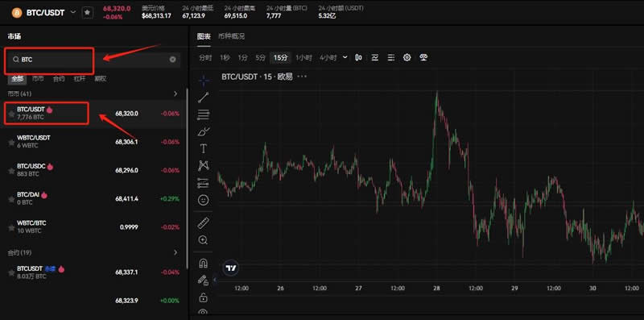Image resolution: width=644 pixels, height=320 pixels.
Task: Select the ruler measure tool
Action: [204, 223]
